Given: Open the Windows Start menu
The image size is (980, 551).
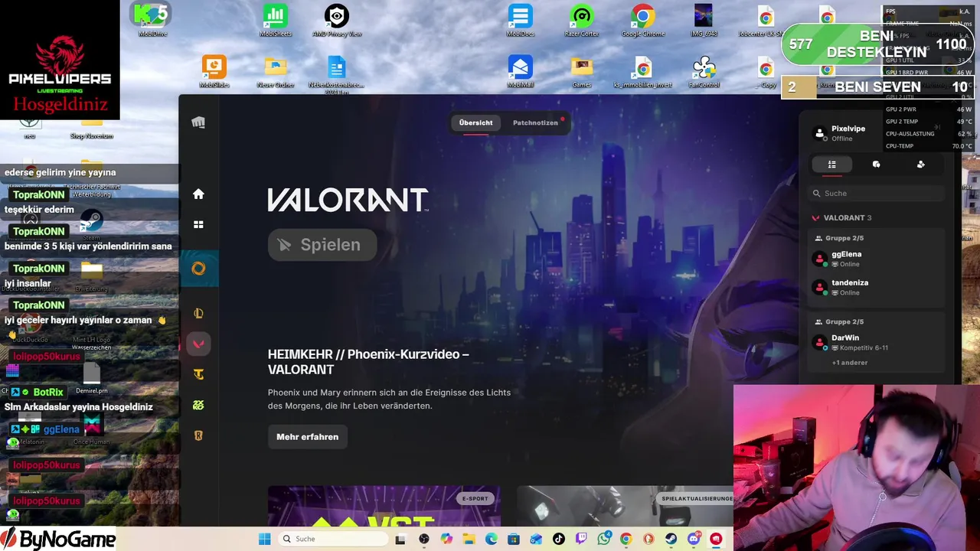Looking at the screenshot, I should (x=264, y=539).
